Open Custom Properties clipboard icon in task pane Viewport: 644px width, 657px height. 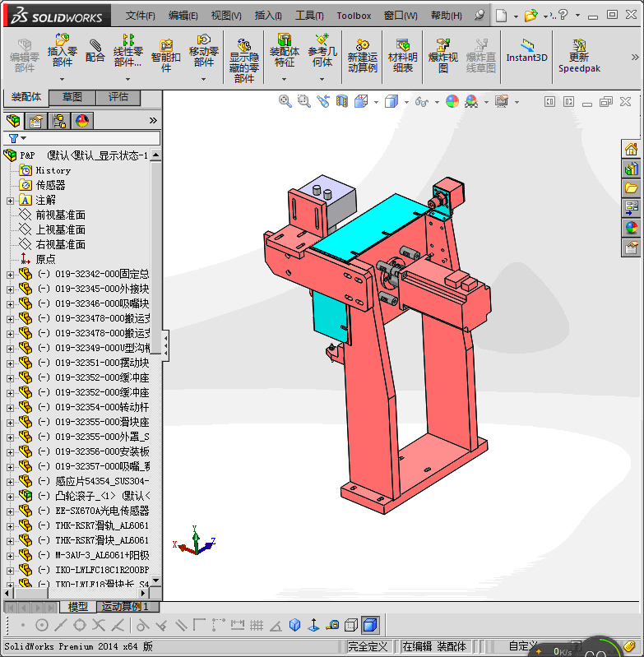pyautogui.click(x=631, y=248)
